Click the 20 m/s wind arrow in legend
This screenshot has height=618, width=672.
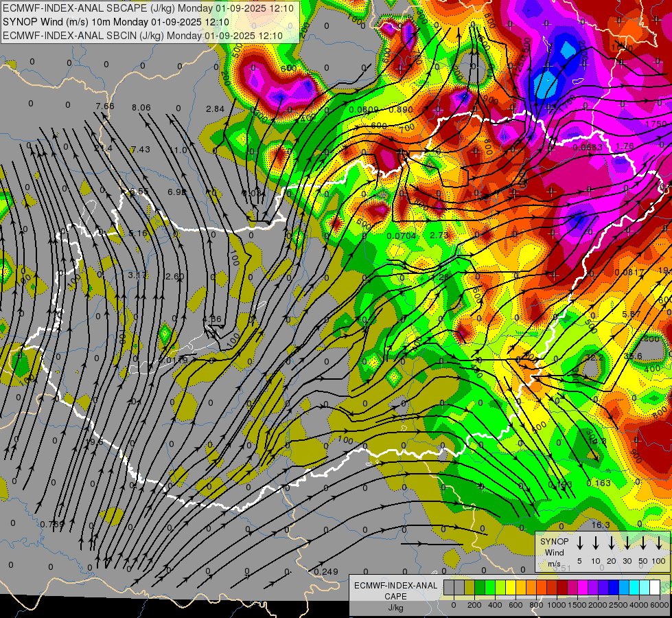tap(611, 543)
